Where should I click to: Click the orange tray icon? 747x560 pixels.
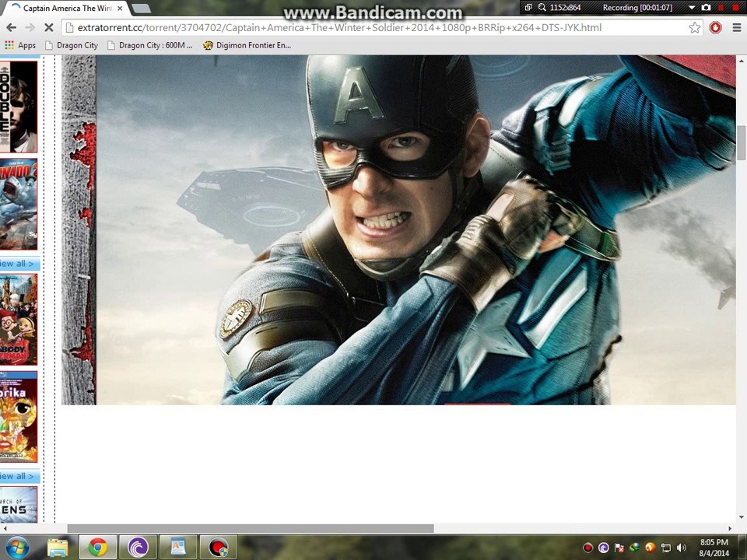pyautogui.click(x=650, y=548)
